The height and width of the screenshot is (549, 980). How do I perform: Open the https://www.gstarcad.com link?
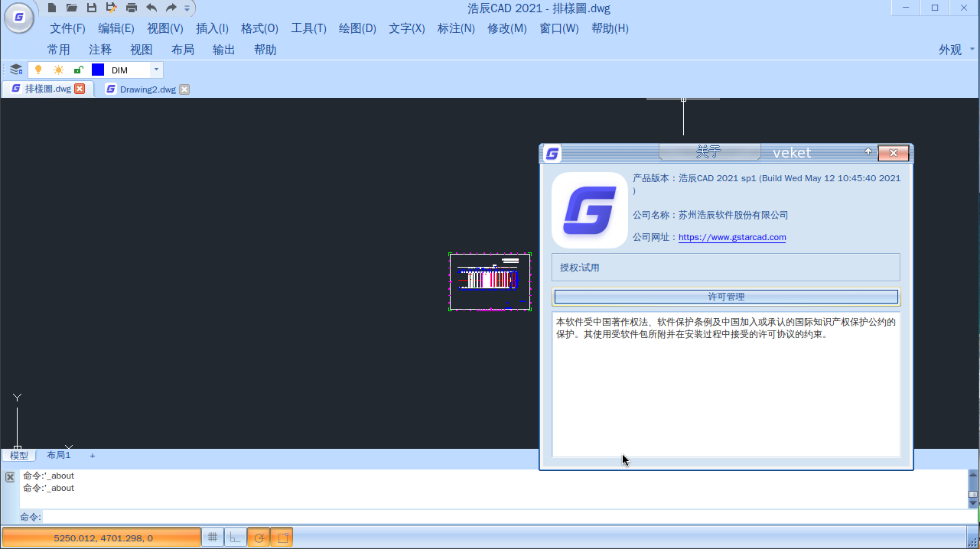[732, 237]
